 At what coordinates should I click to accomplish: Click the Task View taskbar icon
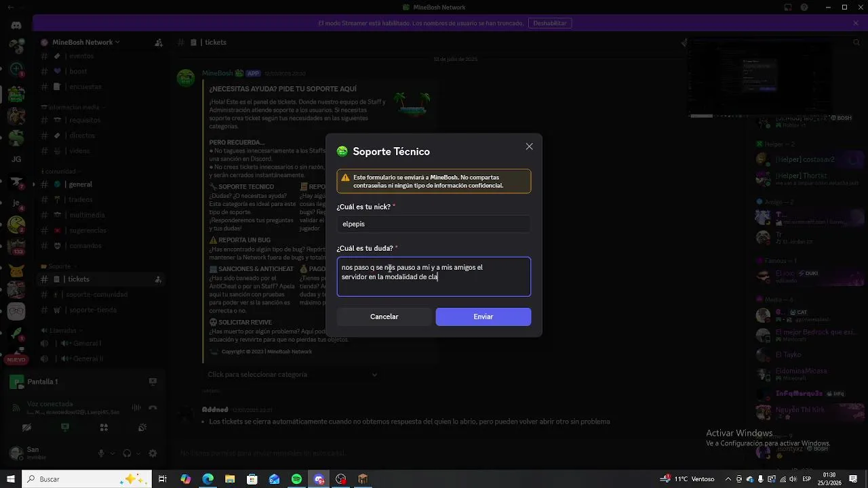coord(163,479)
